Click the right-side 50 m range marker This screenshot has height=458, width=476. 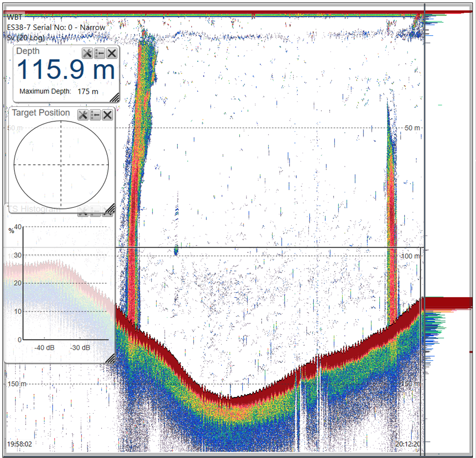point(412,128)
